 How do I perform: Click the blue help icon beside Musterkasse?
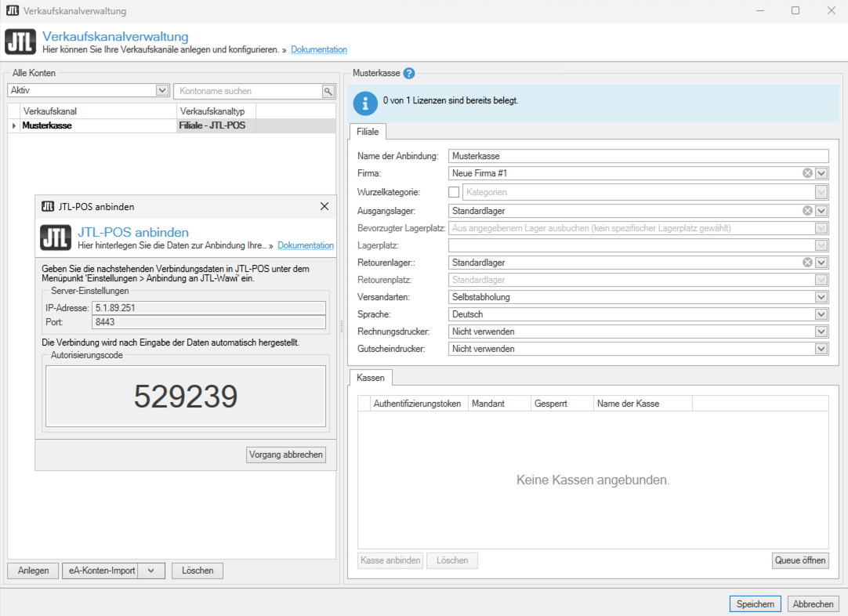point(409,73)
